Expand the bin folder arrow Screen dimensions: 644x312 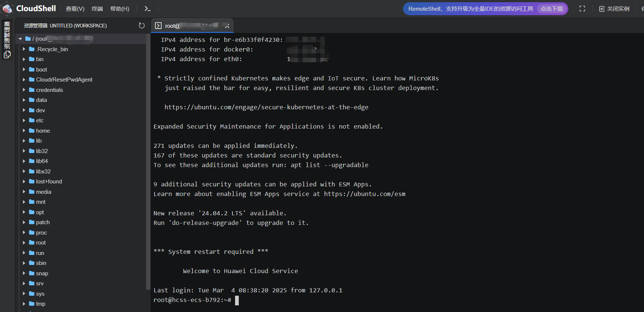coord(24,59)
